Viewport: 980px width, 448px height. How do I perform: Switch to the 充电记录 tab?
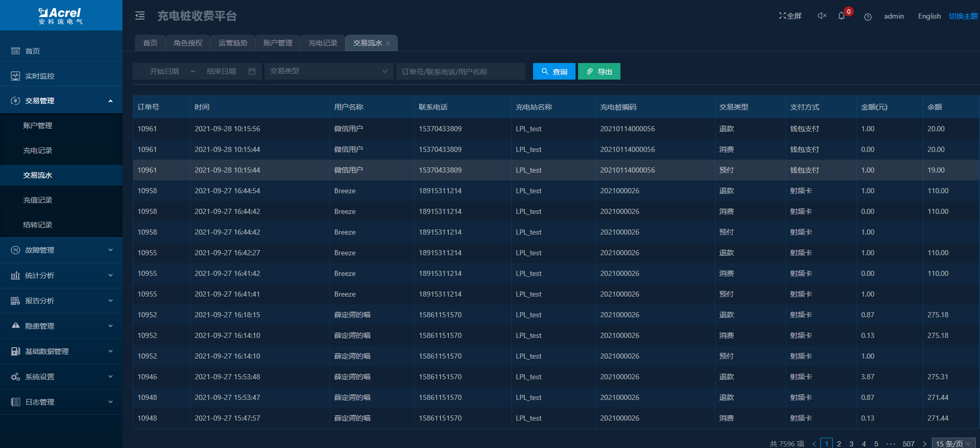[322, 43]
